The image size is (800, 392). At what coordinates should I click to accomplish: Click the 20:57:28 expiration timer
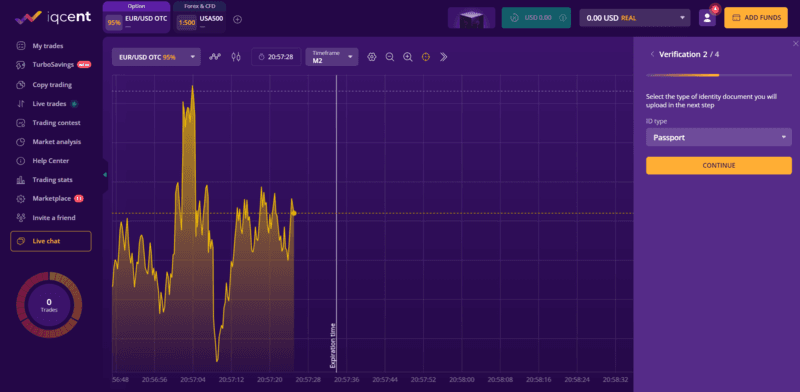click(276, 57)
